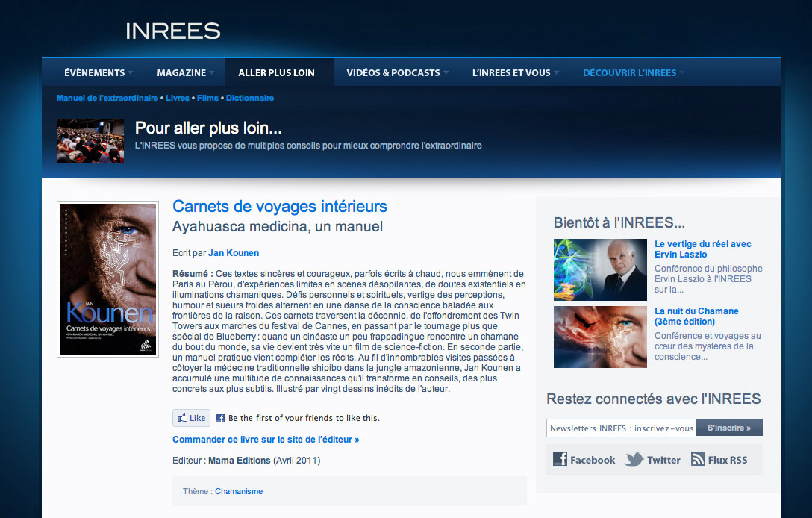Open Vidéos & Podcasts dropdown menu
The image size is (812, 518).
click(x=397, y=73)
